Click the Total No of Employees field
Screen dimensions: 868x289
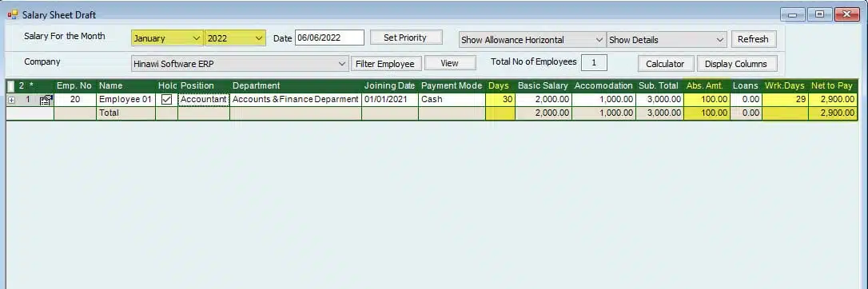point(594,62)
